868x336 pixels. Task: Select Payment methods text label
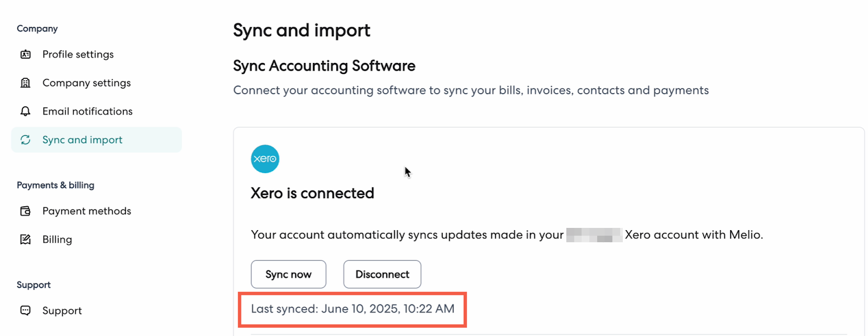tap(87, 211)
